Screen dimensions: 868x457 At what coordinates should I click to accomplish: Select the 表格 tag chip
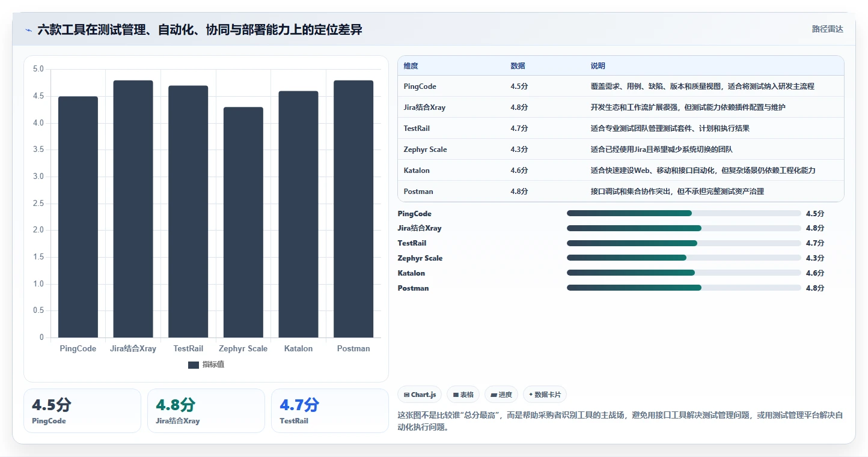click(x=463, y=395)
